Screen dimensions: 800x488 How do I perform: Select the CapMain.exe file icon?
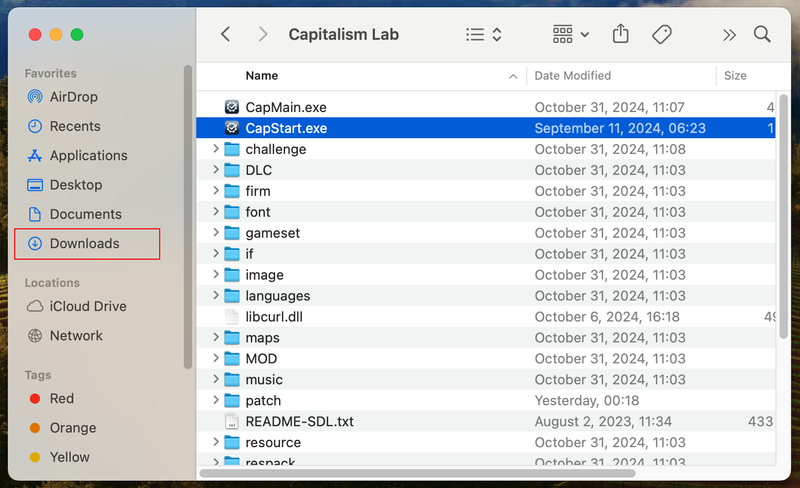coord(232,107)
